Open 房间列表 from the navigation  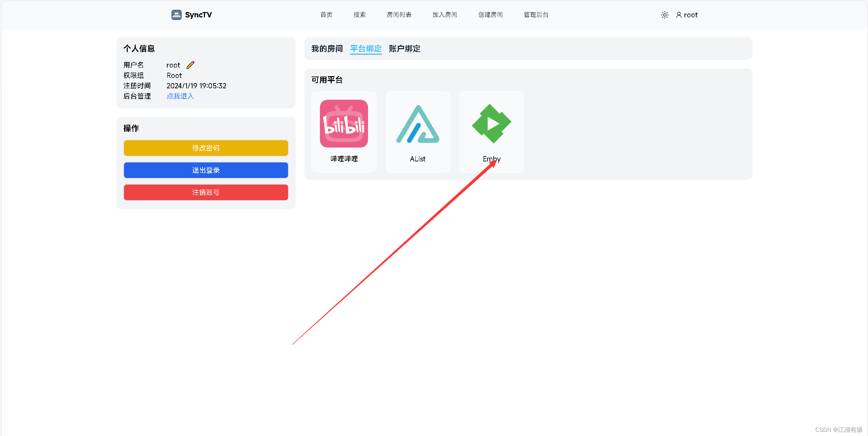(x=399, y=15)
